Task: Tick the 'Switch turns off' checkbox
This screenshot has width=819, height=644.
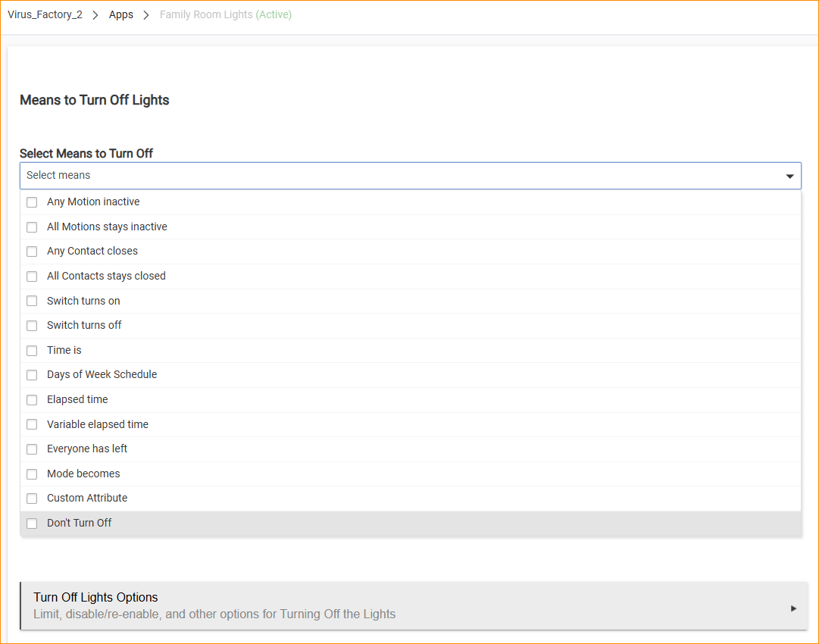Action: coord(32,326)
